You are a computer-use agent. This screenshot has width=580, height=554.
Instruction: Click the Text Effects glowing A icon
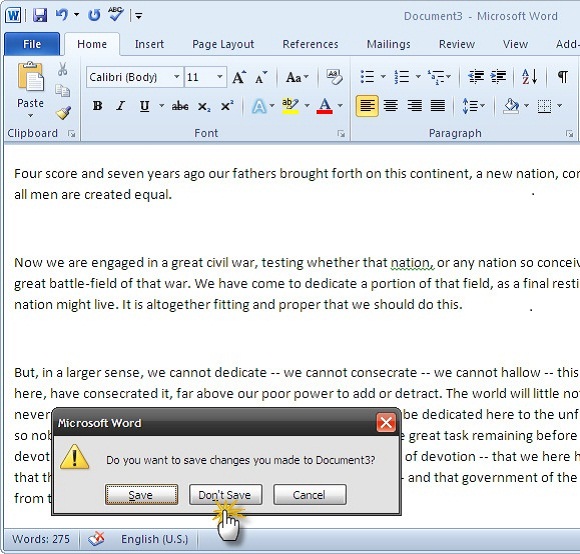[x=259, y=107]
